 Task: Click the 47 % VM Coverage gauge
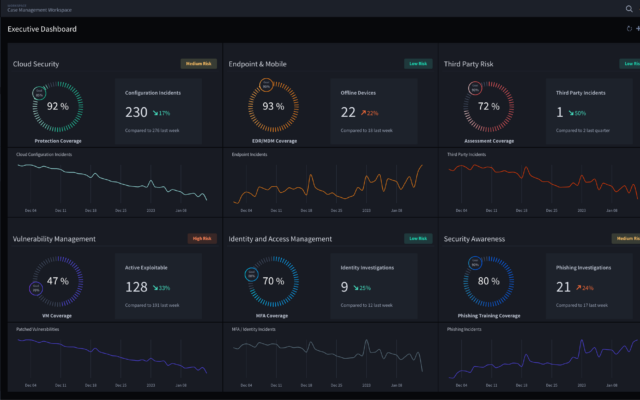58,281
